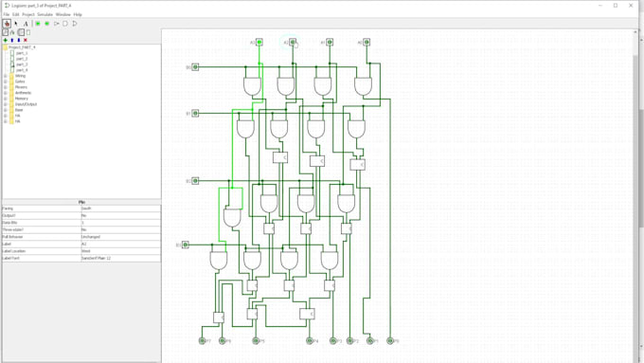Toggle input pin B1
644x363 pixels.
click(x=195, y=113)
